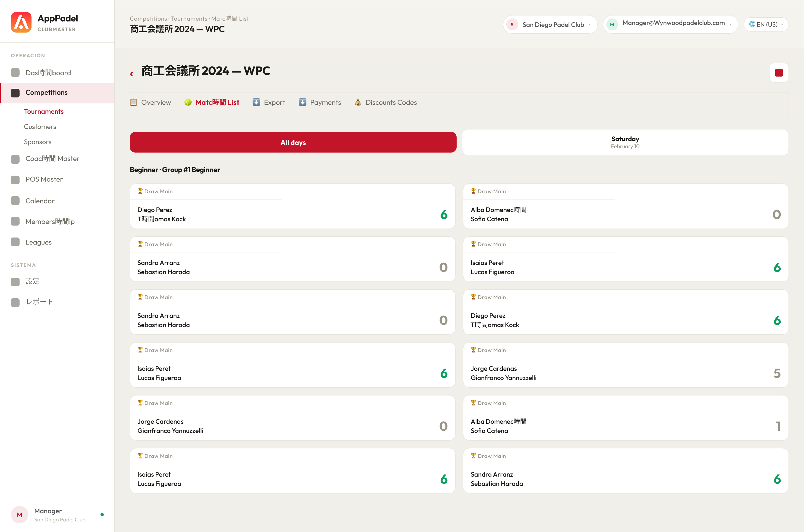Click the green M avatar next to manager email
The height and width of the screenshot is (532, 804).
(x=612, y=24)
